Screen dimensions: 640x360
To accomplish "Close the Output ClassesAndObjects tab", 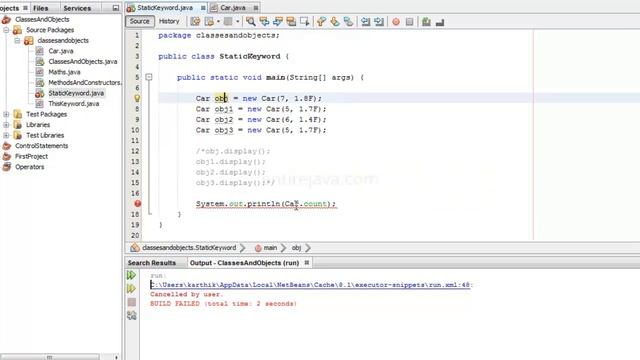I will coord(307,263).
